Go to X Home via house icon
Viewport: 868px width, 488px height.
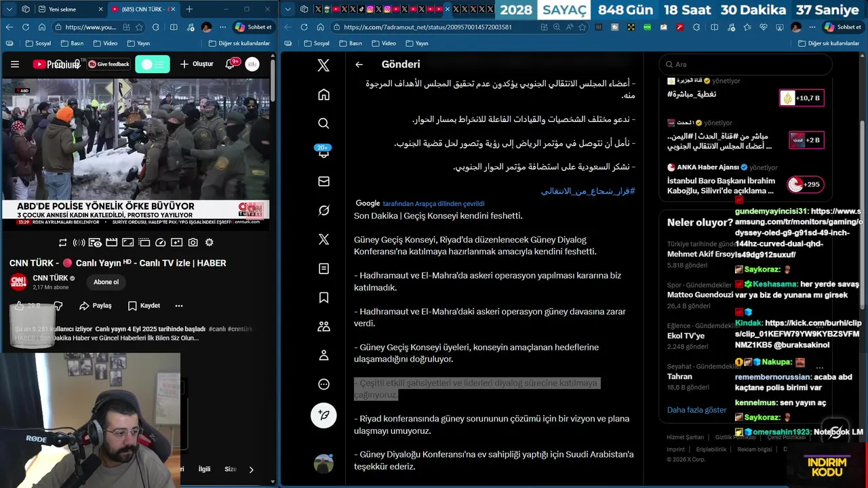[323, 94]
